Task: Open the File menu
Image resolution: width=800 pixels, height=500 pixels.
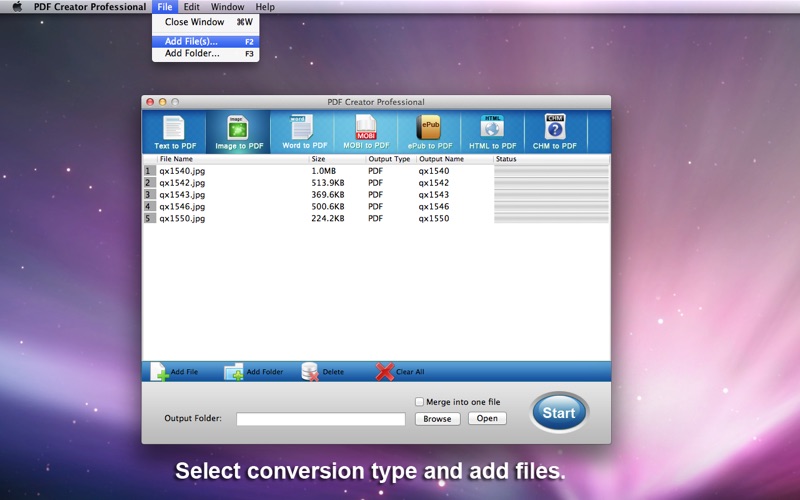Action: pos(165,7)
